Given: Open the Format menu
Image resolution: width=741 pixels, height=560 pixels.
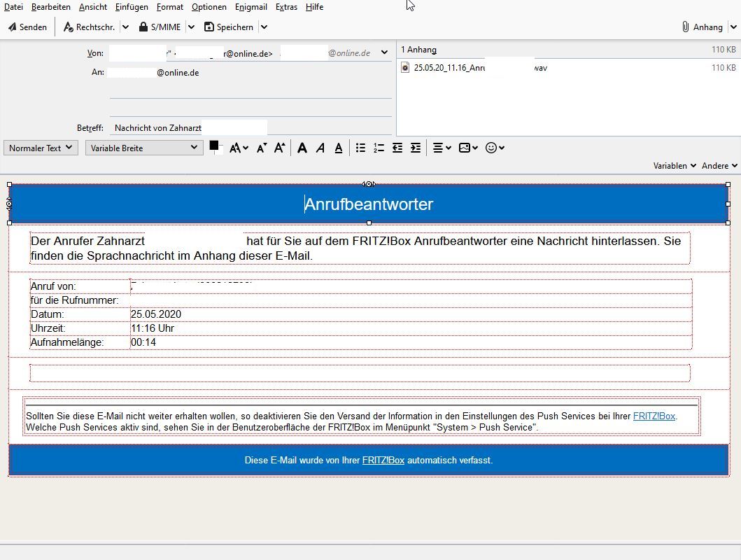Looking at the screenshot, I should coord(169,7).
